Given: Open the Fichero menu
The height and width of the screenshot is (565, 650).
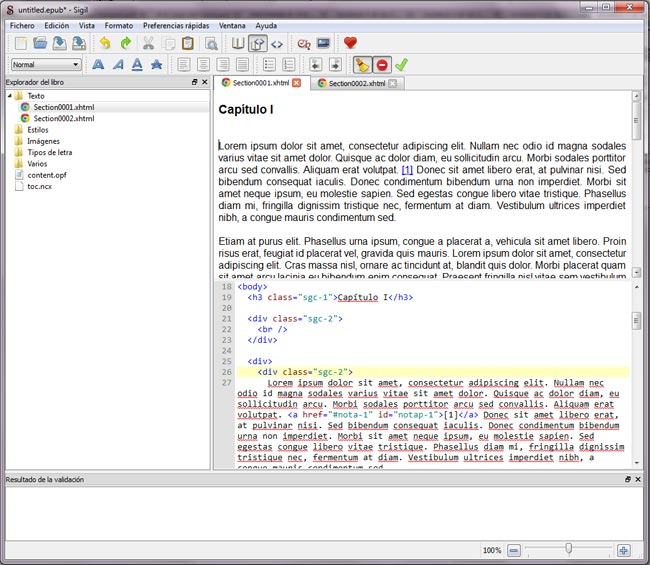Looking at the screenshot, I should tap(22, 26).
